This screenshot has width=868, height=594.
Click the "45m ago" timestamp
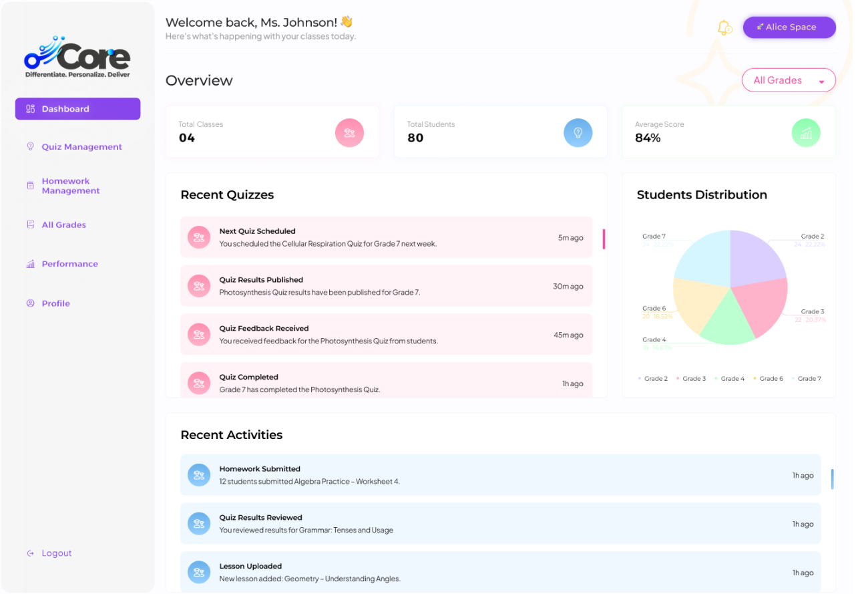tap(568, 335)
